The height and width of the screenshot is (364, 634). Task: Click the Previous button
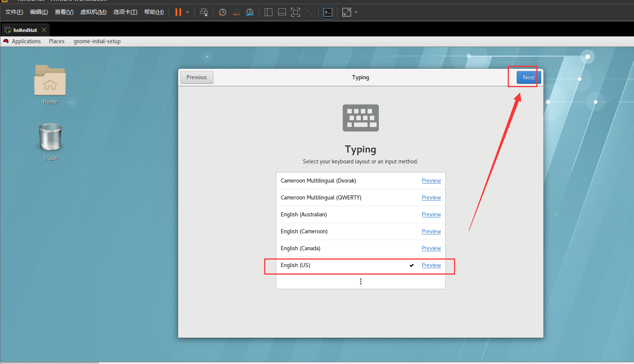coord(197,77)
